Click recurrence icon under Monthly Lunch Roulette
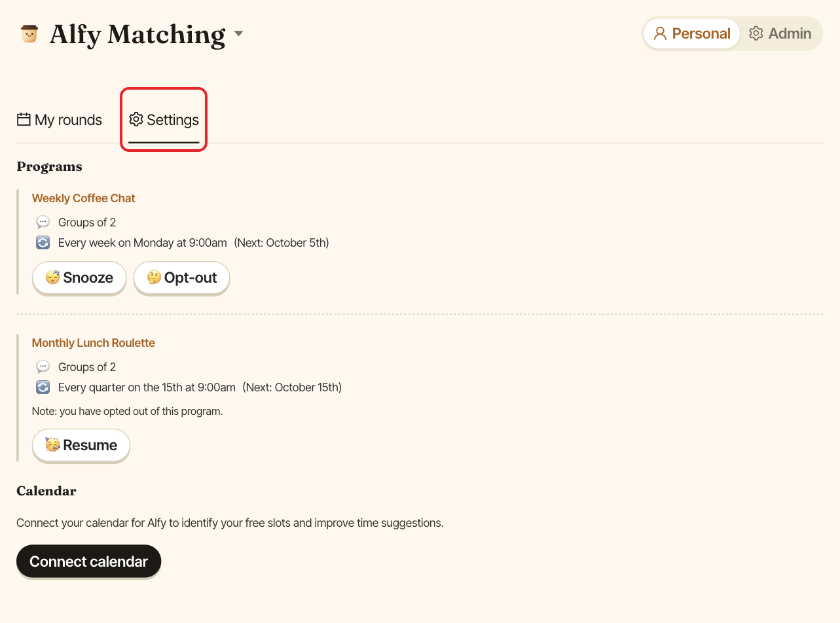 43,387
